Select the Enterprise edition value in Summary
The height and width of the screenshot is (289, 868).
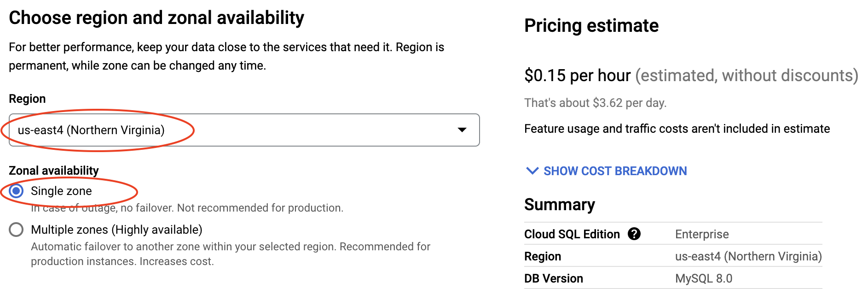click(702, 234)
